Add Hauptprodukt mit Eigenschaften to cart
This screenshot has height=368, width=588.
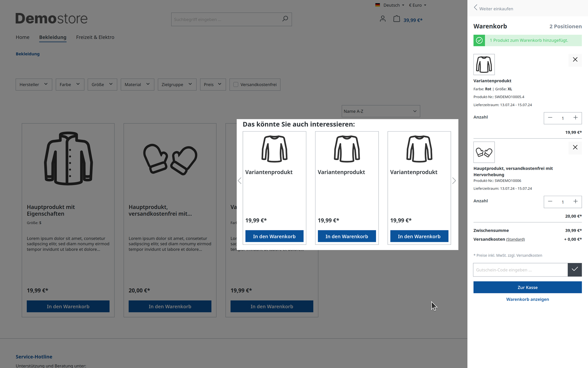[x=68, y=306]
